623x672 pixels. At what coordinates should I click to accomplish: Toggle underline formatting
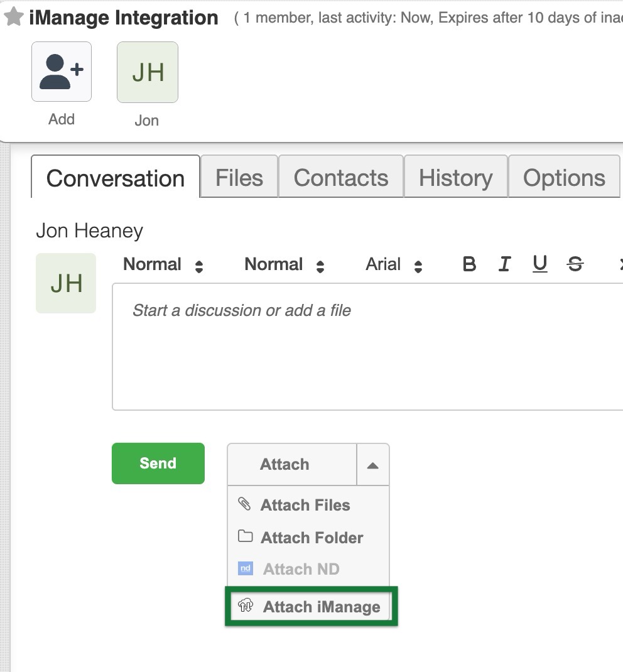[x=539, y=264]
